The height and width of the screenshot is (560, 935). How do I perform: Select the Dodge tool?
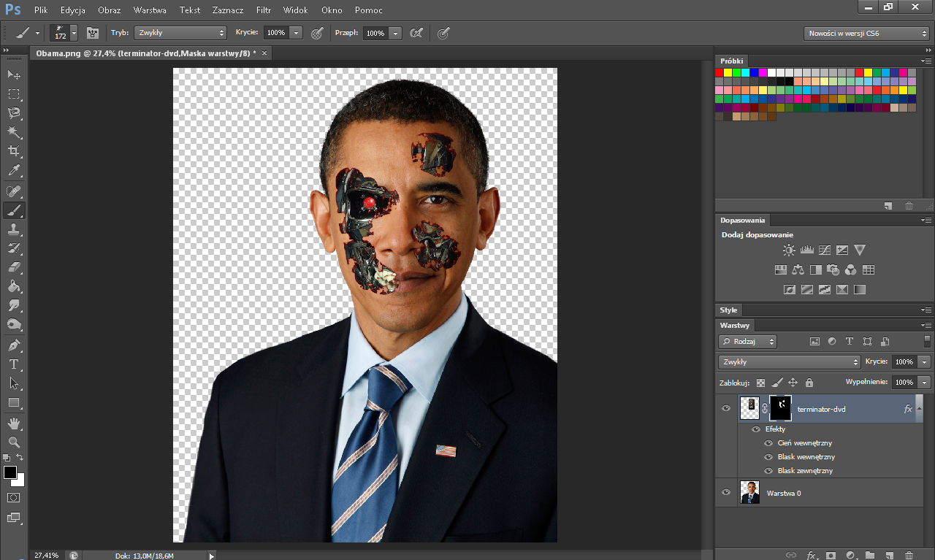point(14,324)
